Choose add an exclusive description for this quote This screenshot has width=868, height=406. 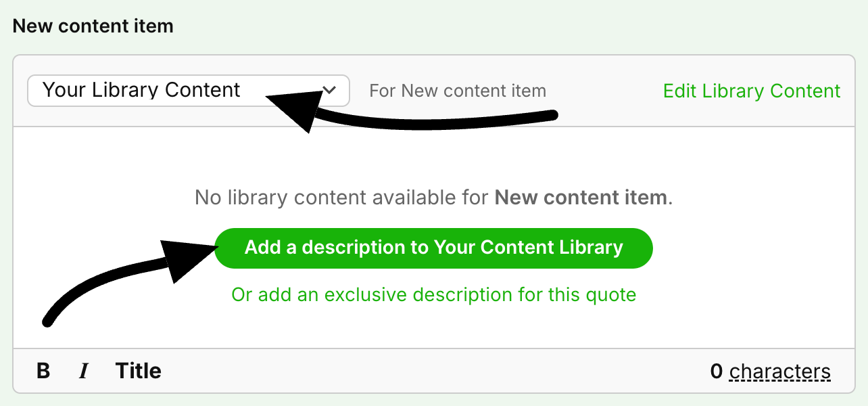pyautogui.click(x=433, y=295)
